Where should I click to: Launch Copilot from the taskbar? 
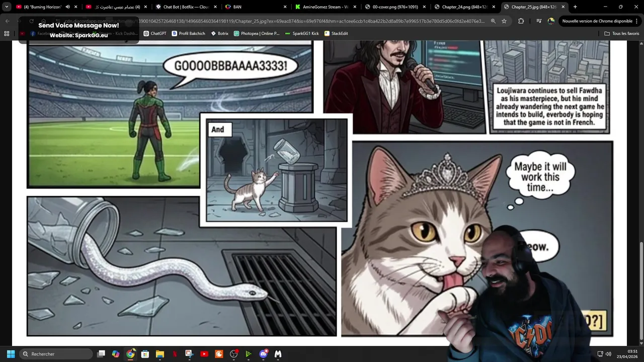coord(116,354)
